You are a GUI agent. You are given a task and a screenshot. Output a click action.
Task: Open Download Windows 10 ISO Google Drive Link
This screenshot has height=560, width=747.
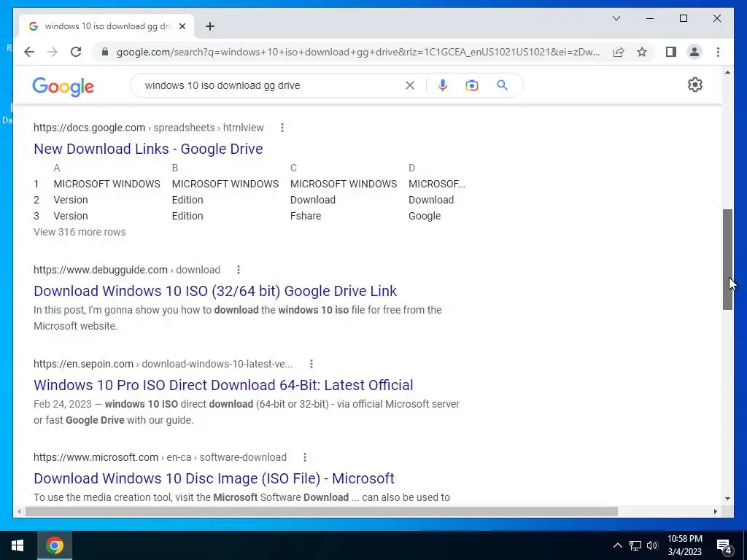tap(215, 291)
